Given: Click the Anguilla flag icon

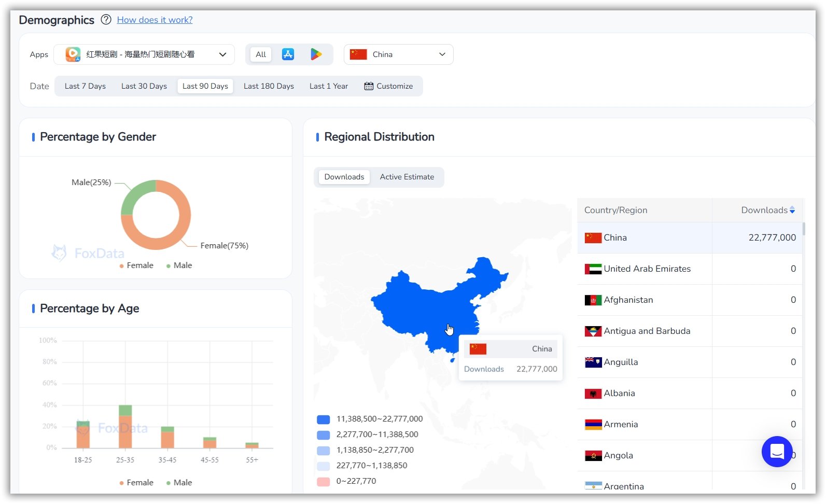Looking at the screenshot, I should point(593,362).
